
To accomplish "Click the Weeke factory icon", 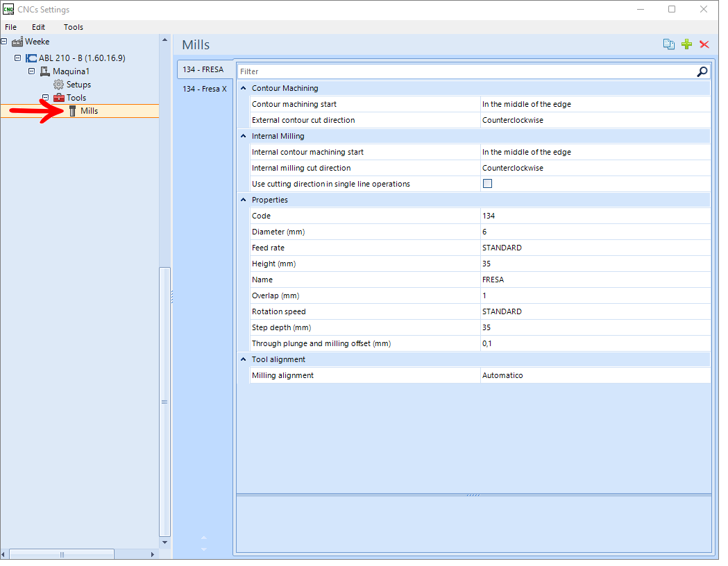I will coord(17,42).
